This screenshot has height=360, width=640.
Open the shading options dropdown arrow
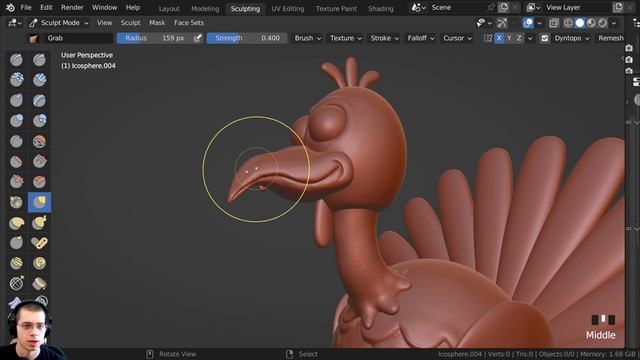point(614,23)
